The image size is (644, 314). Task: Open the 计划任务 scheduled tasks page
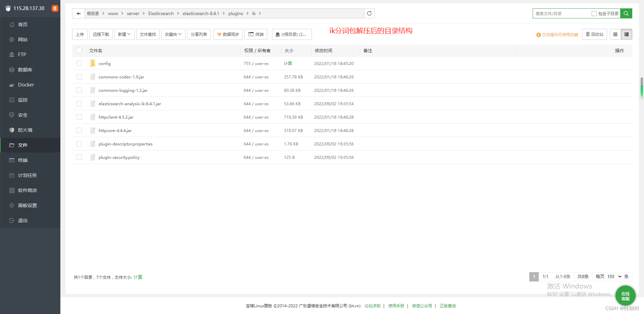(30, 175)
